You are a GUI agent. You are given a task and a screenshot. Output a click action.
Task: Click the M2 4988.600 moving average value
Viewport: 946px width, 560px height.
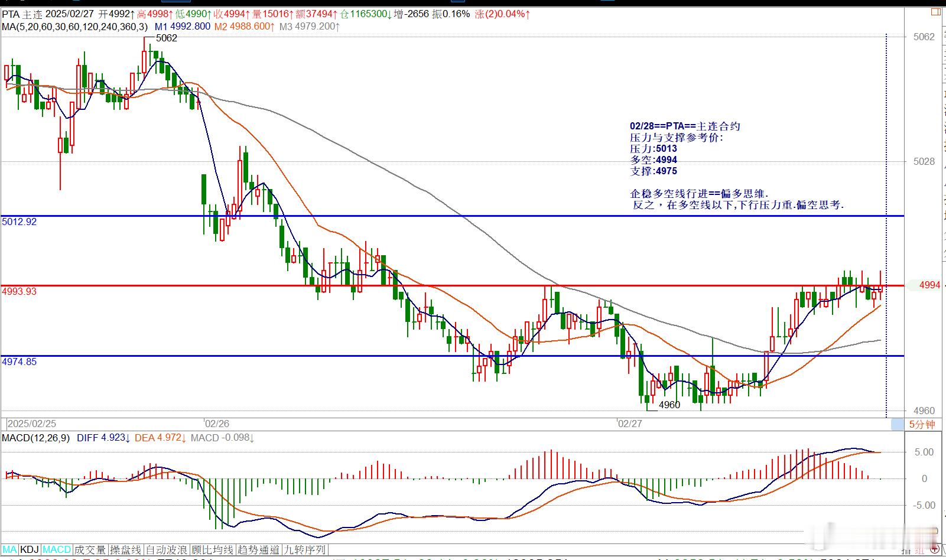245,27
